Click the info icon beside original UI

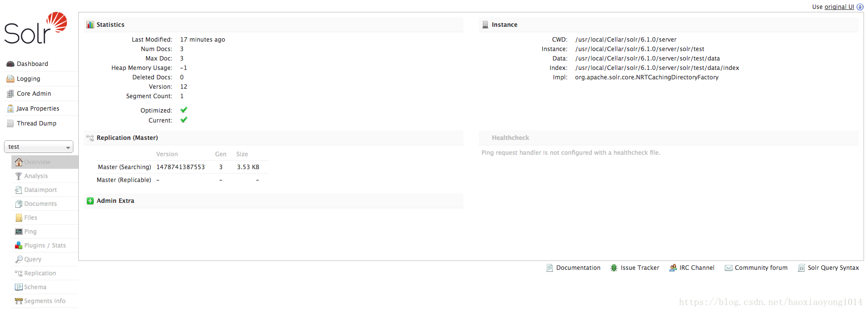point(860,7)
